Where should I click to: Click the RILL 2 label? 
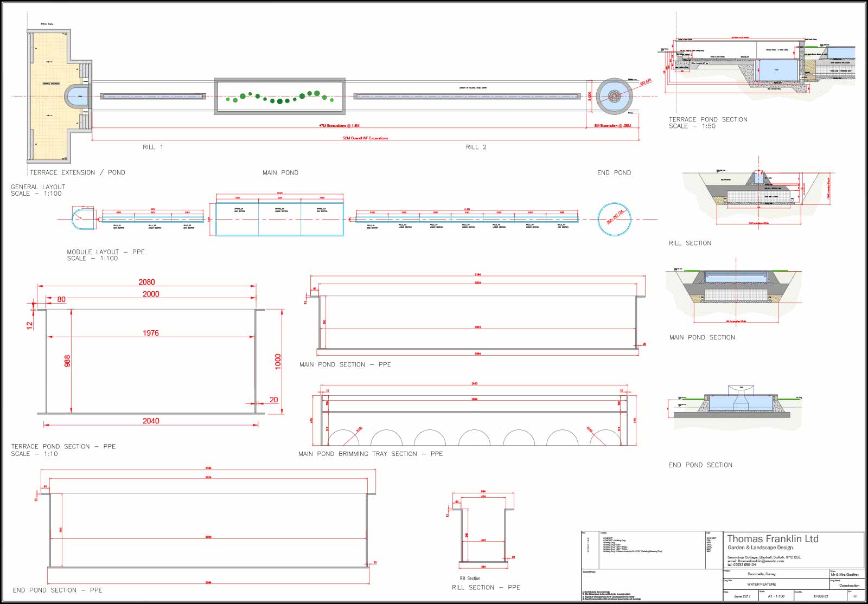[x=476, y=147]
